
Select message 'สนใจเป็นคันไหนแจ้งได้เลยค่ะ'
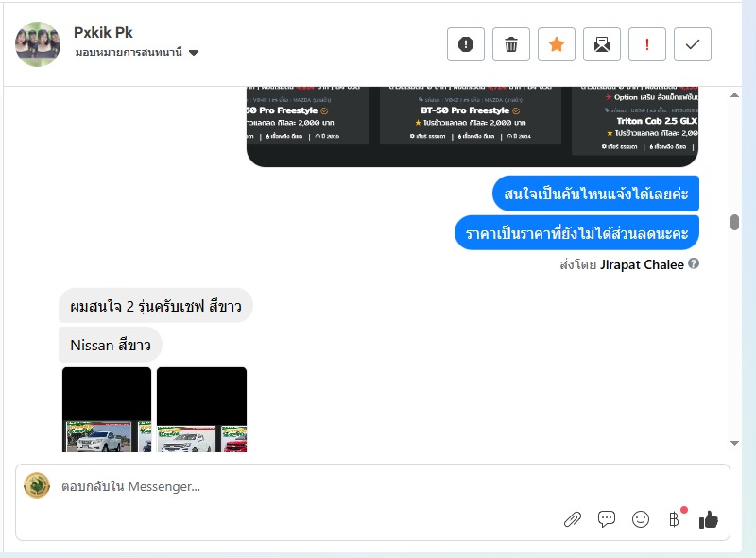[x=595, y=194]
